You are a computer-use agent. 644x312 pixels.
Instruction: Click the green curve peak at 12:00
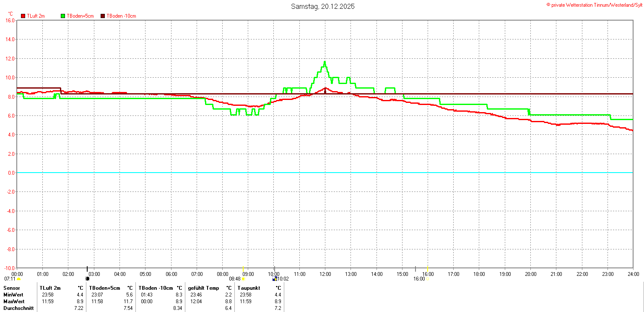click(325, 62)
